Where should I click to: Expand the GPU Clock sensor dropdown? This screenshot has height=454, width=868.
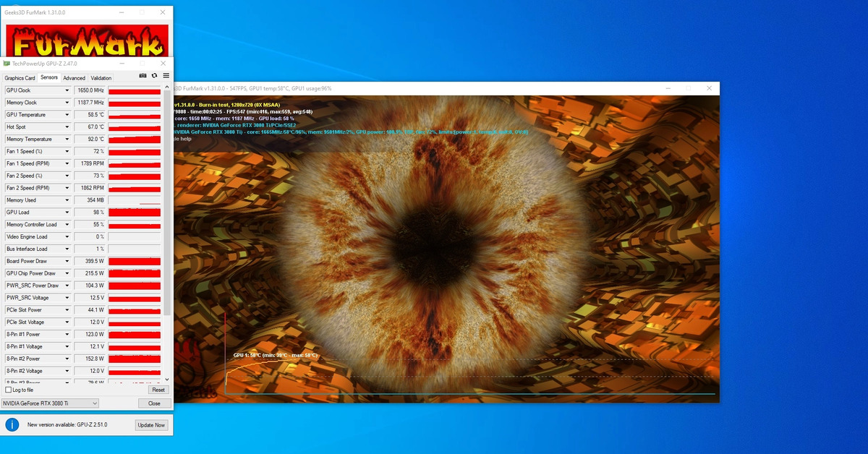click(x=67, y=90)
